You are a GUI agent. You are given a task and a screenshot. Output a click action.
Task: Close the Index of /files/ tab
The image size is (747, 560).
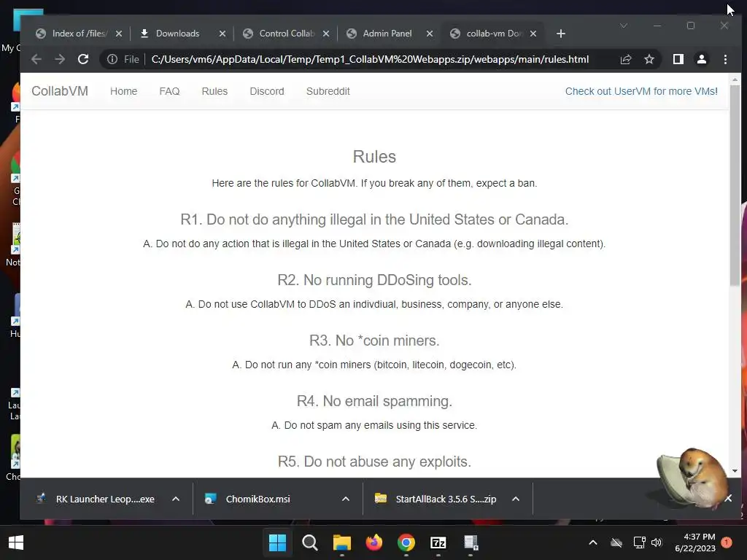point(119,34)
